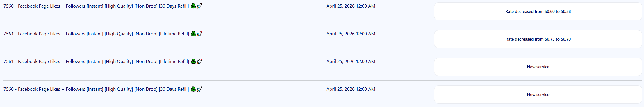
Task: Open 7561 service name with $0,70 rate change
Action: [x=96, y=34]
